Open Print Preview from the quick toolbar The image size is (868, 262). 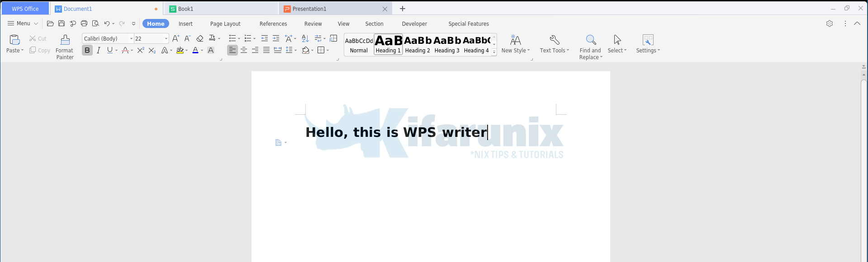(x=95, y=23)
